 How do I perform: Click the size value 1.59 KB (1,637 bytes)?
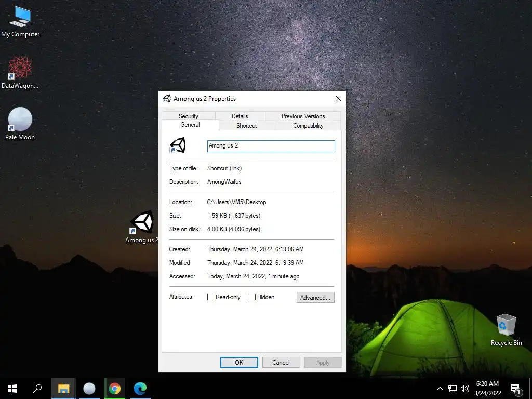click(x=234, y=216)
